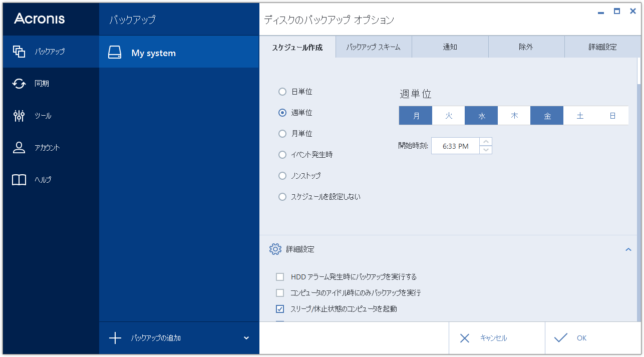Image resolution: width=644 pixels, height=357 pixels.
Task: Open the Tools sliders icon
Action: pos(19,116)
